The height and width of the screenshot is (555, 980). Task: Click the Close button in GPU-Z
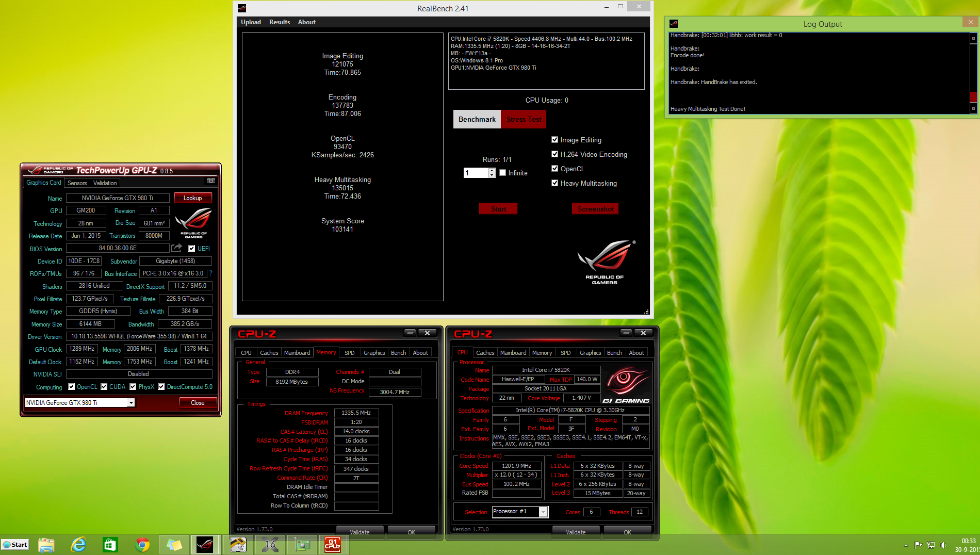click(x=198, y=403)
